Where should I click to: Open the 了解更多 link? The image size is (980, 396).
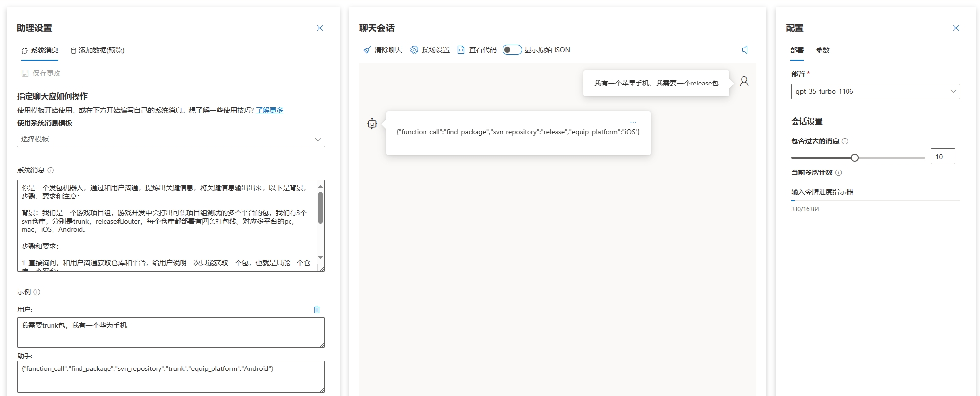pyautogui.click(x=269, y=110)
